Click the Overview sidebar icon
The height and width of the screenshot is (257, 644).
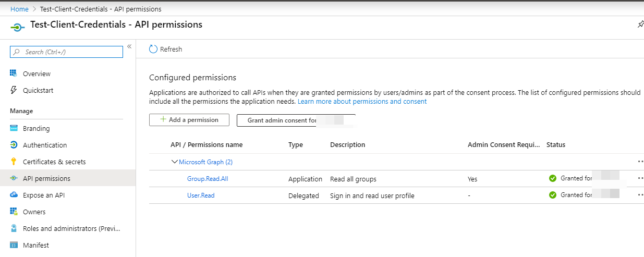click(x=14, y=74)
